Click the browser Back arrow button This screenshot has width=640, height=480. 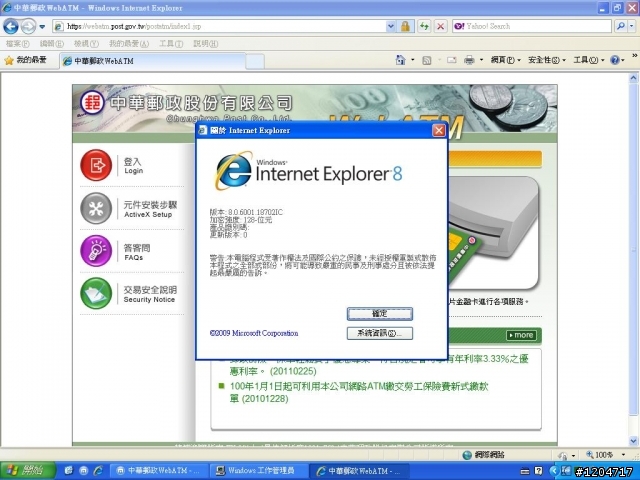tap(11, 27)
